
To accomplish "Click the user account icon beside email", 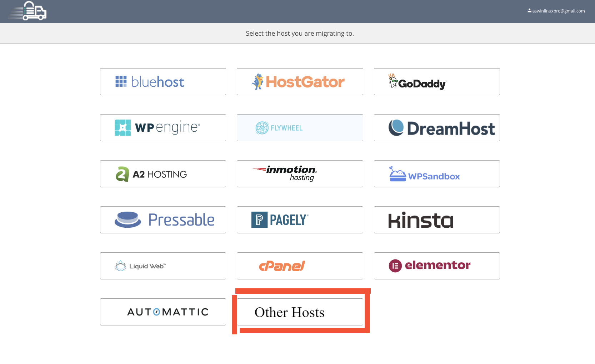I will click(529, 11).
